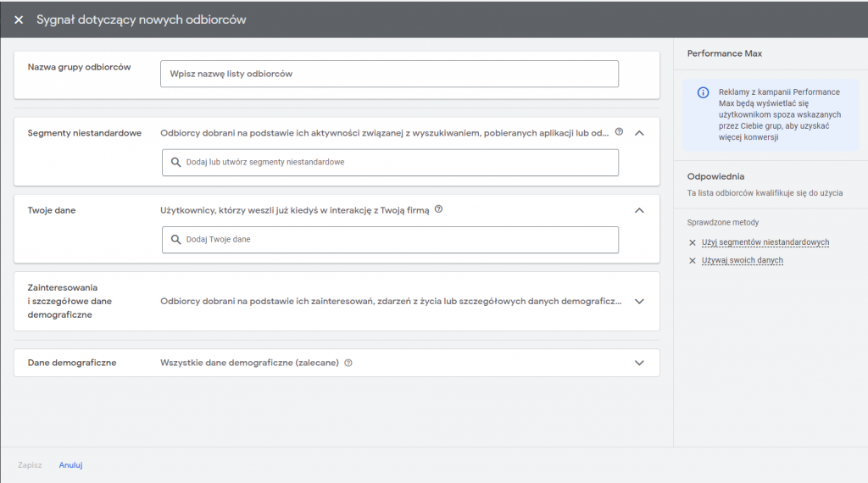Click help icon beside Segmenty niestandardowe description
The width and height of the screenshot is (868, 483).
pos(619,132)
